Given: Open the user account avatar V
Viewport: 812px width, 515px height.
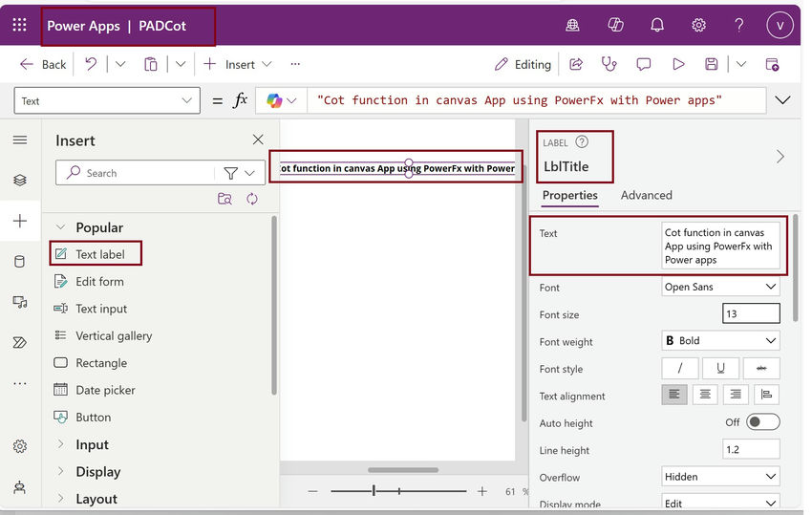Looking at the screenshot, I should [780, 25].
